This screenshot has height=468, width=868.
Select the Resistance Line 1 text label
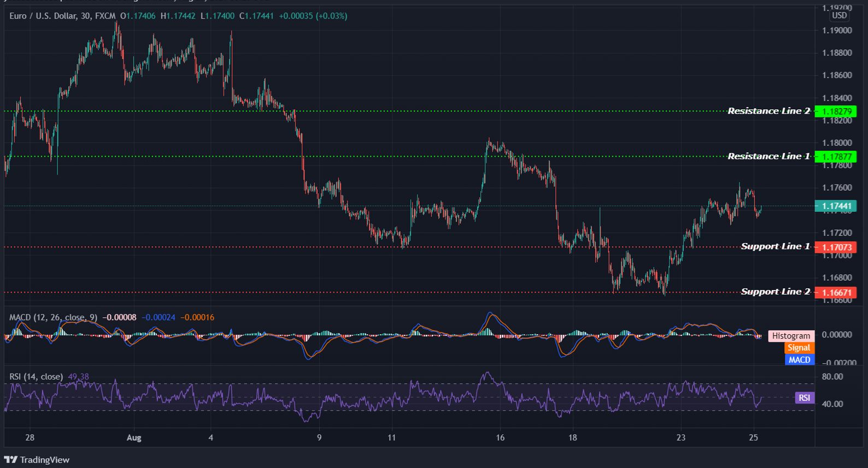pos(769,156)
